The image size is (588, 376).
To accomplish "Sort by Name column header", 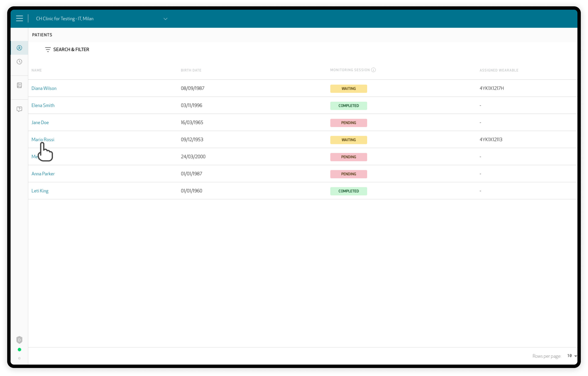I will coord(37,70).
